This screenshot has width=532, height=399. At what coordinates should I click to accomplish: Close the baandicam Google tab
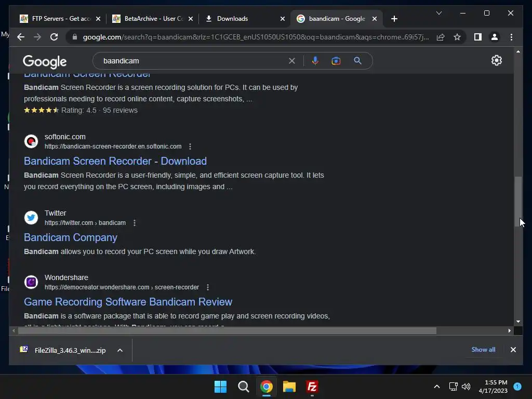pos(375,19)
